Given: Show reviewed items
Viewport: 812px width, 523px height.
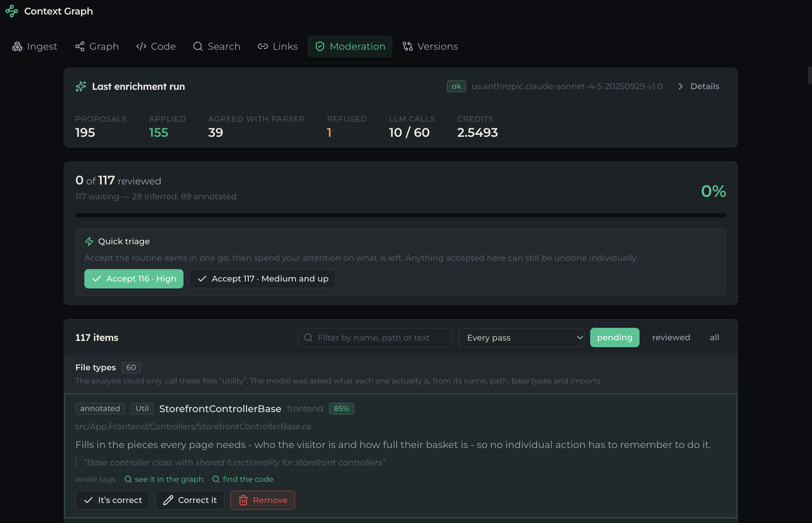Looking at the screenshot, I should point(671,337).
